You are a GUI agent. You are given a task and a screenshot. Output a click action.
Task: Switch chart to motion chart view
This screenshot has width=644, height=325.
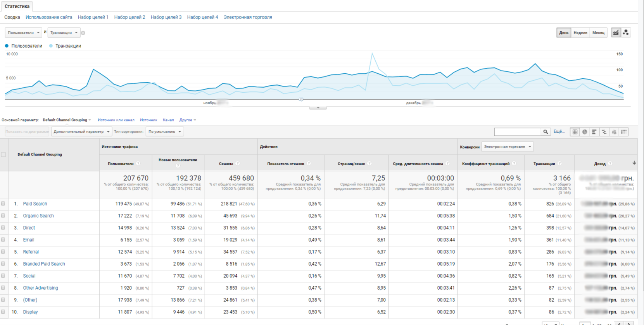click(x=626, y=33)
